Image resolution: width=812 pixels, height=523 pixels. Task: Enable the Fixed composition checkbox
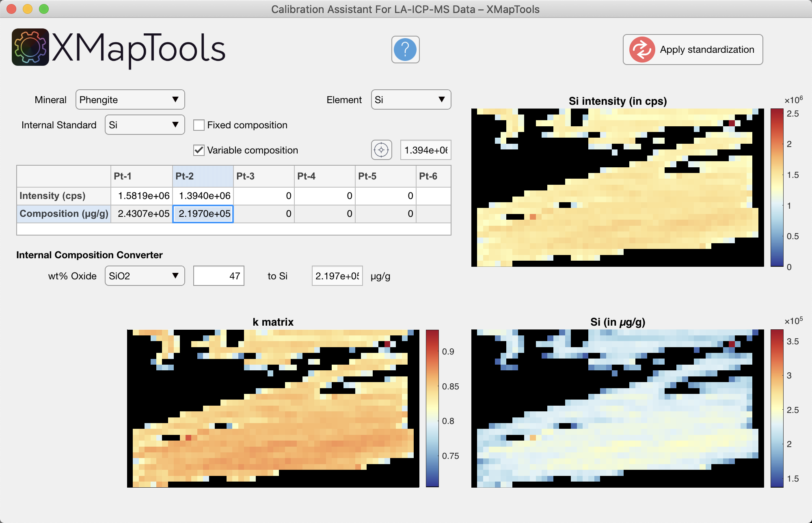pyautogui.click(x=199, y=125)
